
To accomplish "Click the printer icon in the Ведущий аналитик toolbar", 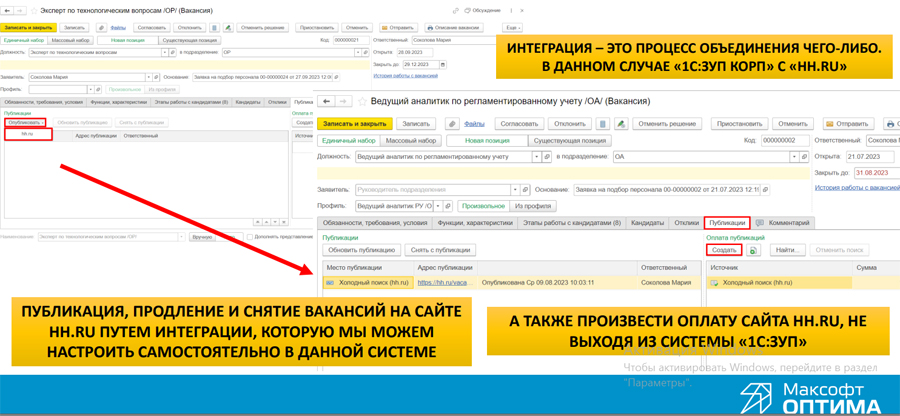I will (891, 123).
